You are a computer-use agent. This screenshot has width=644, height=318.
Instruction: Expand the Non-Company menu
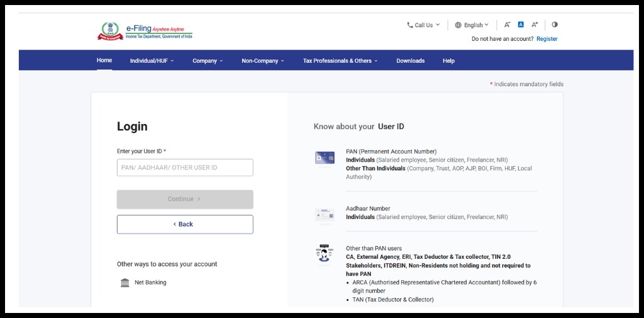pos(263,61)
